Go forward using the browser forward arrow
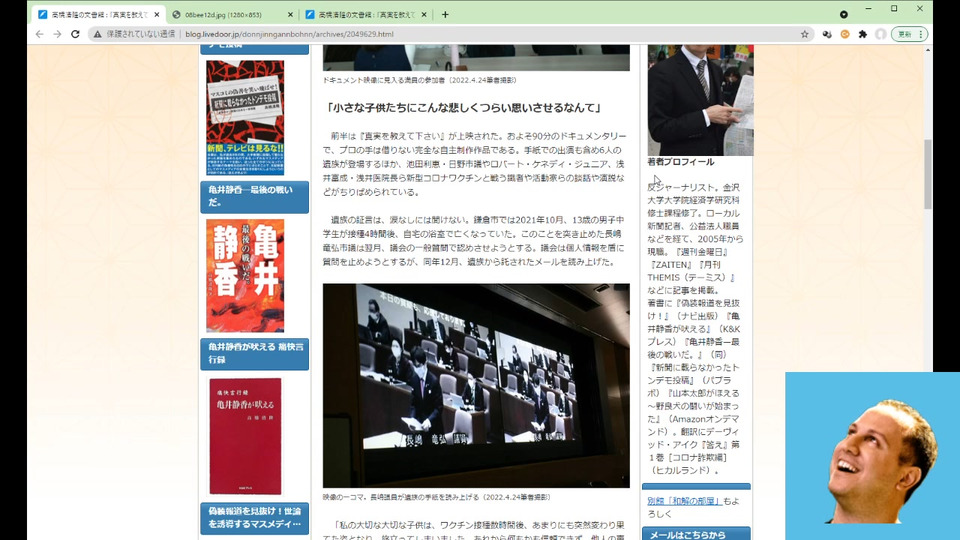This screenshot has width=960, height=540. point(58,34)
